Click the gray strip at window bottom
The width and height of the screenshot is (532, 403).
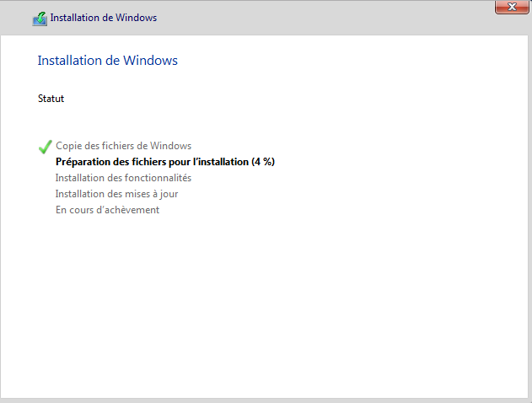(x=266, y=400)
